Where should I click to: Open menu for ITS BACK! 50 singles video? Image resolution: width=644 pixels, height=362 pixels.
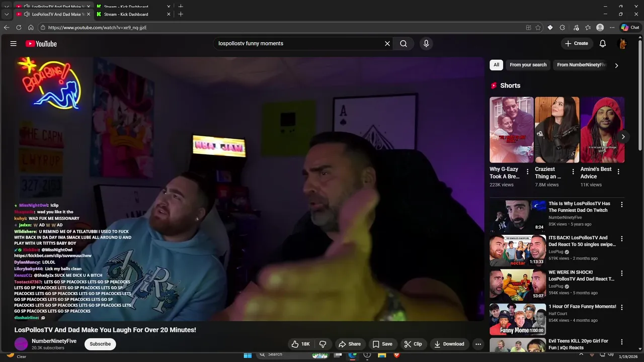[622, 239]
